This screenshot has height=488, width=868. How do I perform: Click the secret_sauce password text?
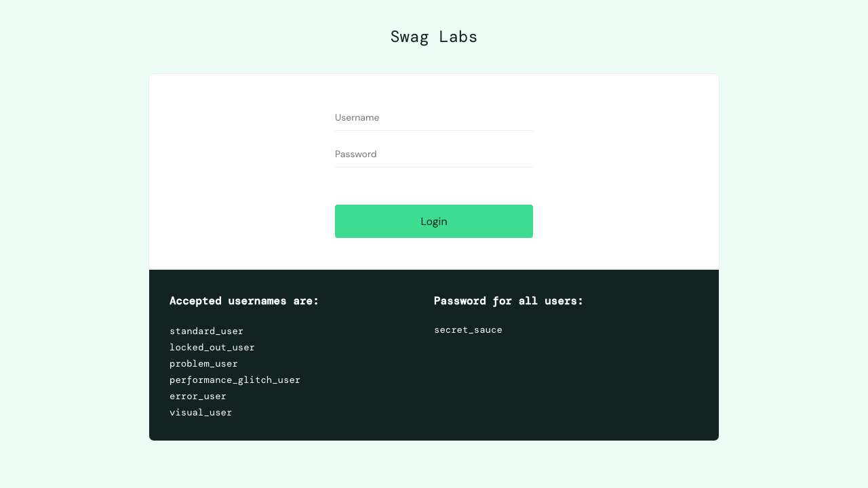click(469, 330)
